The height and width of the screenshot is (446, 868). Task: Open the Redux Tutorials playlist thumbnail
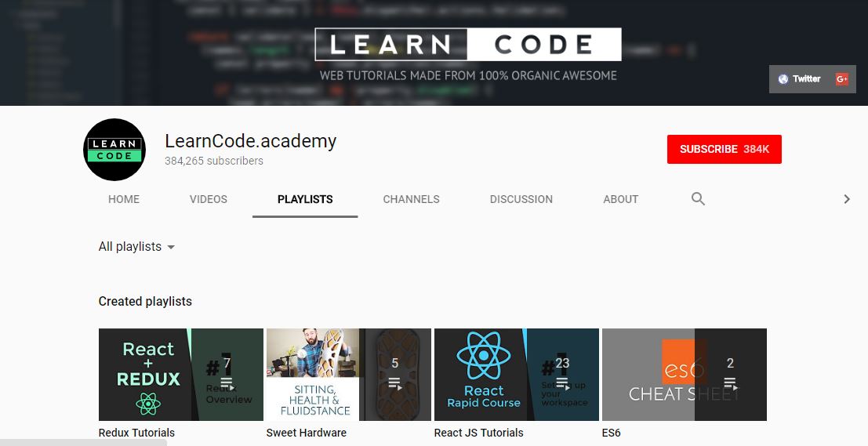(x=181, y=375)
